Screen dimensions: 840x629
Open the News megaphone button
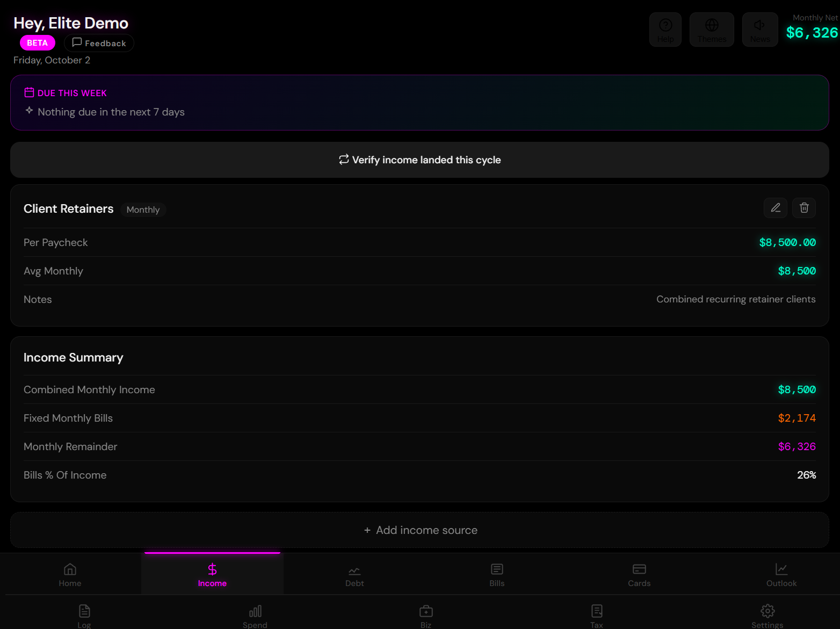coord(760,30)
